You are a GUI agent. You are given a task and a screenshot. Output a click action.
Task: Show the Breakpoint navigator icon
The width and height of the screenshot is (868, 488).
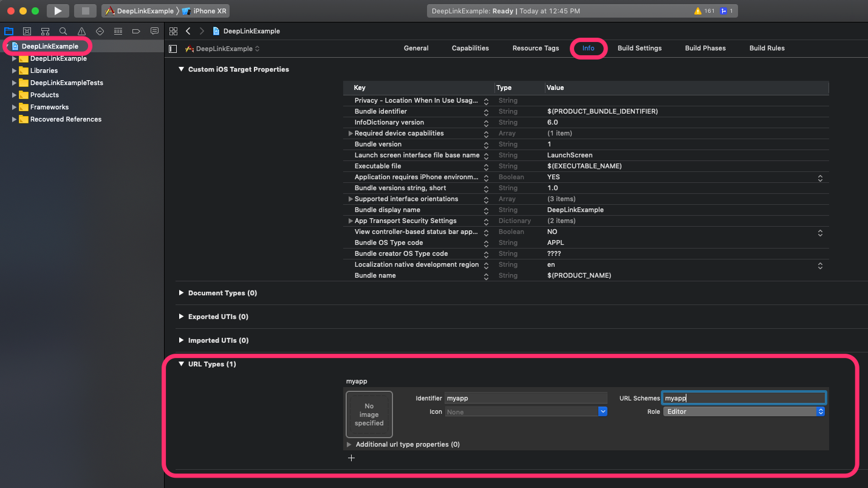136,31
